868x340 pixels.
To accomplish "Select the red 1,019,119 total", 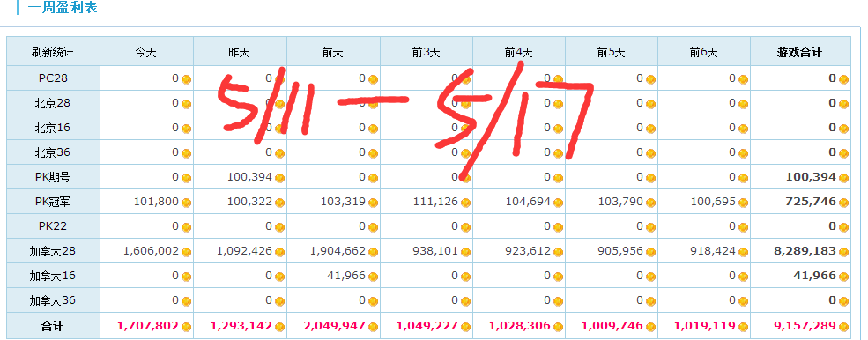I will coord(705,326).
